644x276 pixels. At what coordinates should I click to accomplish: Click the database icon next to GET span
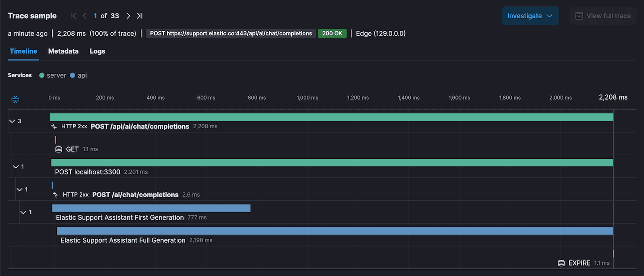coord(58,149)
